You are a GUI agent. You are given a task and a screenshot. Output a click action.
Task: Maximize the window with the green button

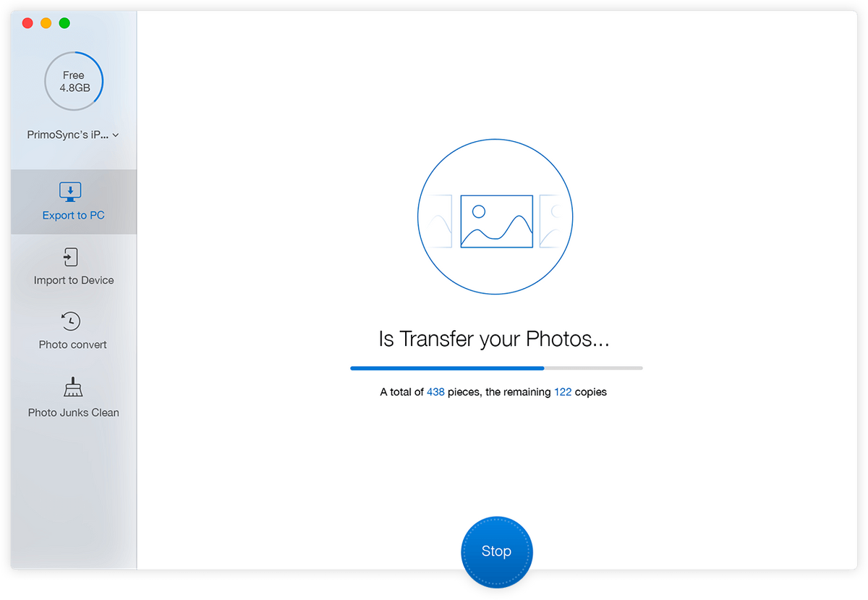click(x=64, y=23)
